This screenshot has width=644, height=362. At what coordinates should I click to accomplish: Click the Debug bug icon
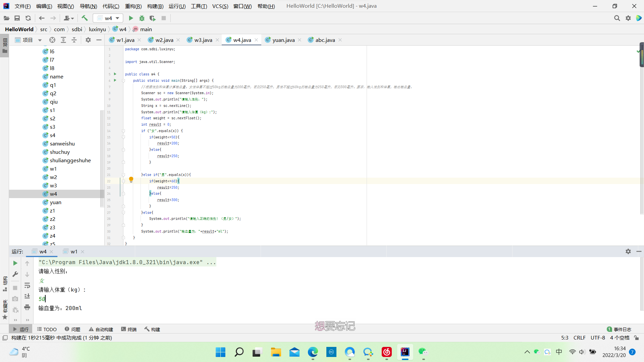[x=142, y=18]
